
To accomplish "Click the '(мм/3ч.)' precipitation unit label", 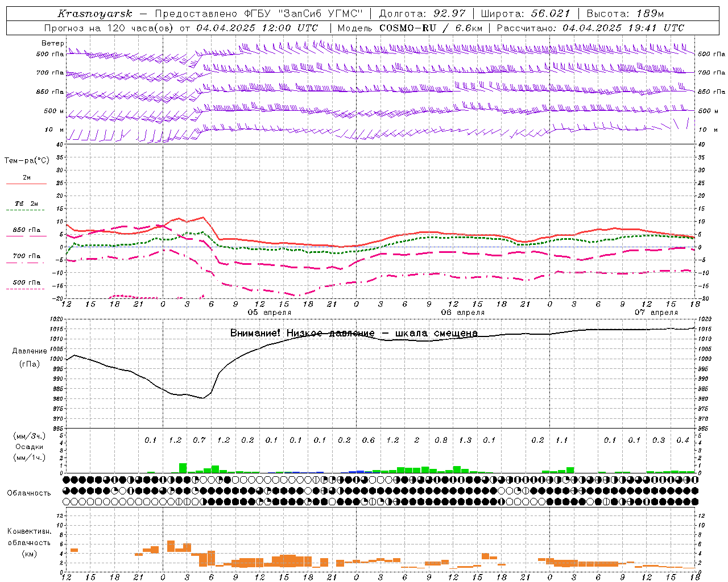I will pos(30,436).
